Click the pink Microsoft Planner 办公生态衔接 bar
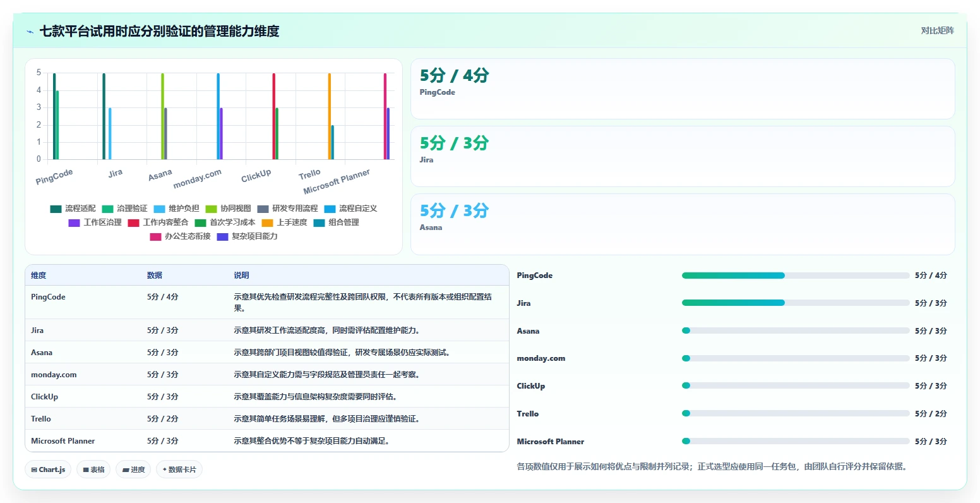Image resolution: width=980 pixels, height=503 pixels. (x=385, y=116)
